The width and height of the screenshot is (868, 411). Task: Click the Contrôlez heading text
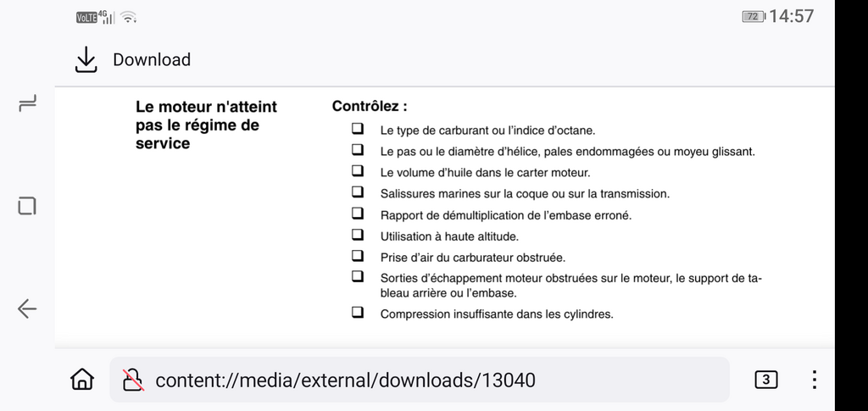point(370,106)
